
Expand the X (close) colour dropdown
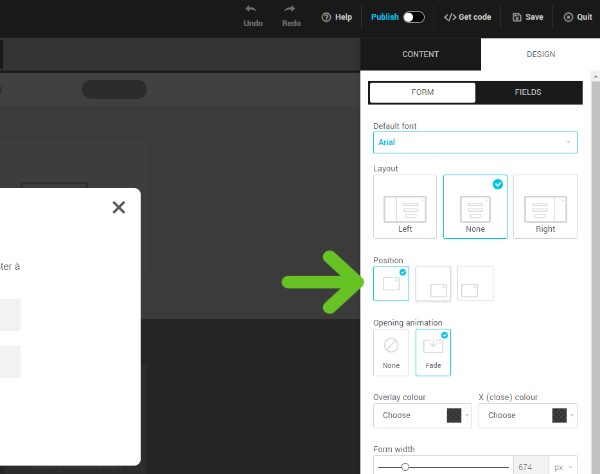point(527,415)
